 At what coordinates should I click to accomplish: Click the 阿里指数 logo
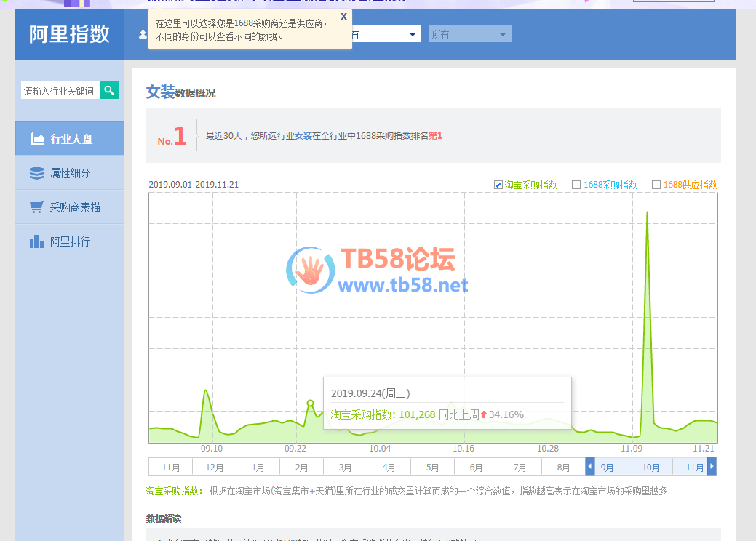[x=69, y=34]
